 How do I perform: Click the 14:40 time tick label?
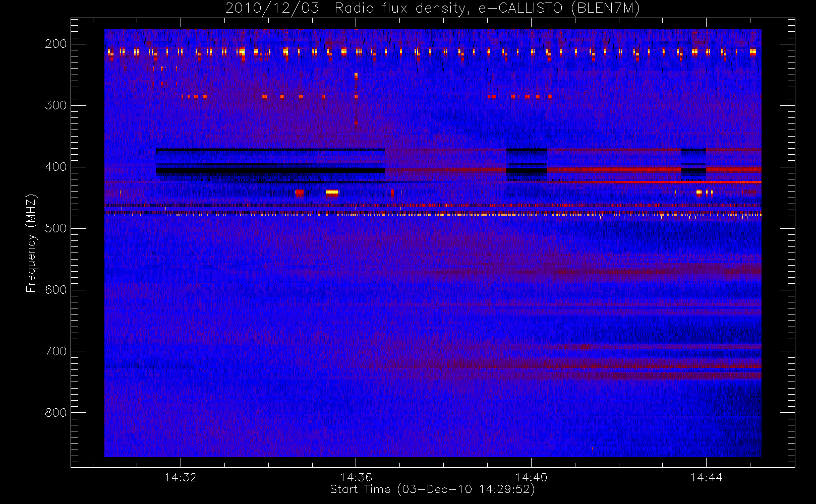[531, 477]
